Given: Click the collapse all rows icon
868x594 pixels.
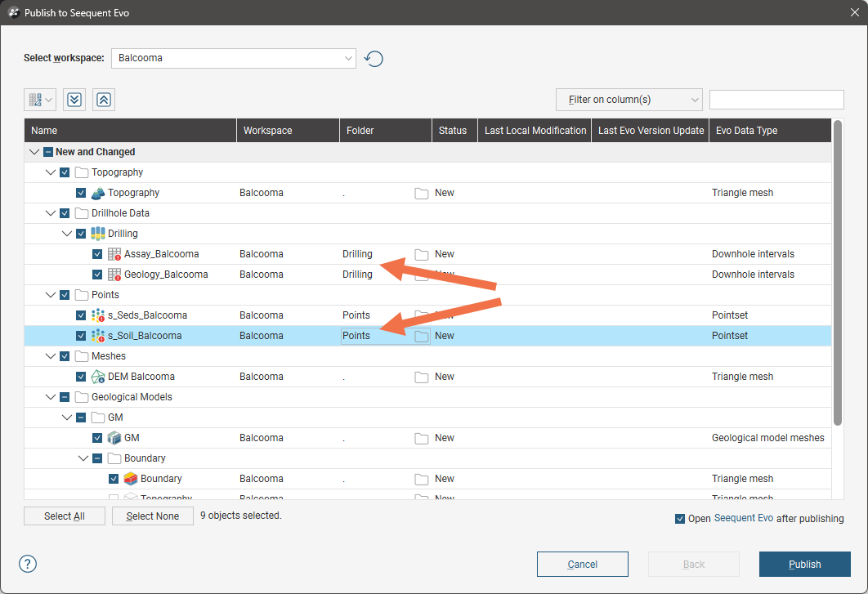Looking at the screenshot, I should [x=104, y=100].
